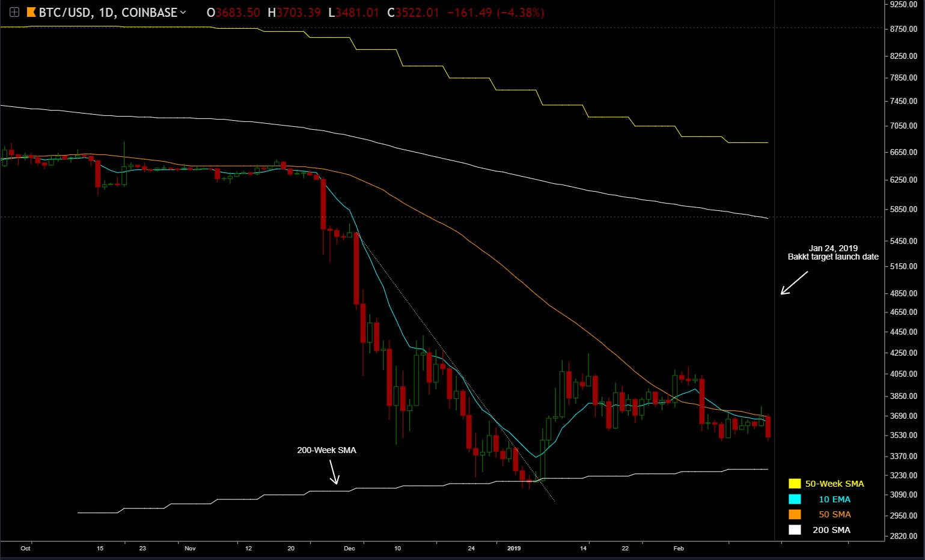The width and height of the screenshot is (925, 560).
Task: Click the Nov label on the time axis
Action: point(190,548)
